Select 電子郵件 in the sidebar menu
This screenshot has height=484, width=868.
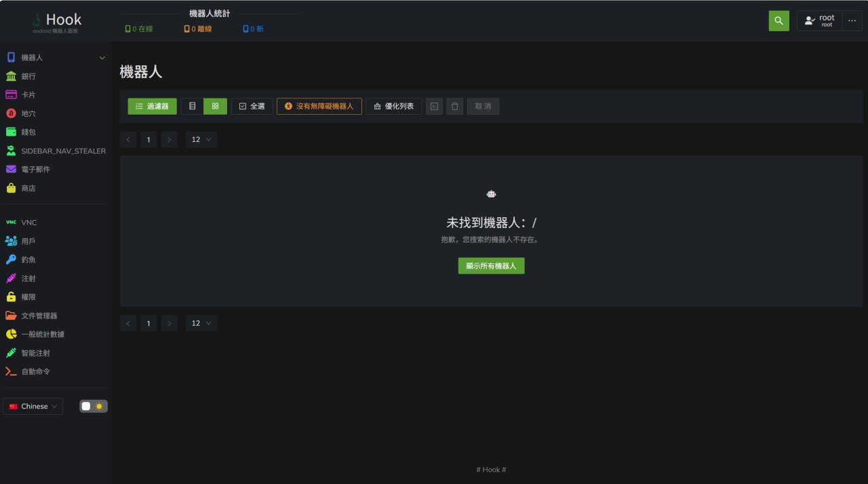(x=35, y=169)
